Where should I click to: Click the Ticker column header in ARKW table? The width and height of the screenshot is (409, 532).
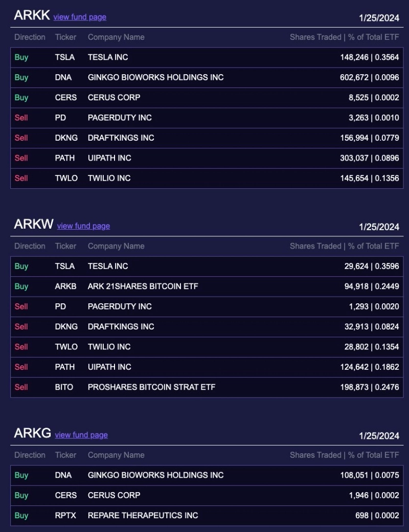tap(65, 246)
